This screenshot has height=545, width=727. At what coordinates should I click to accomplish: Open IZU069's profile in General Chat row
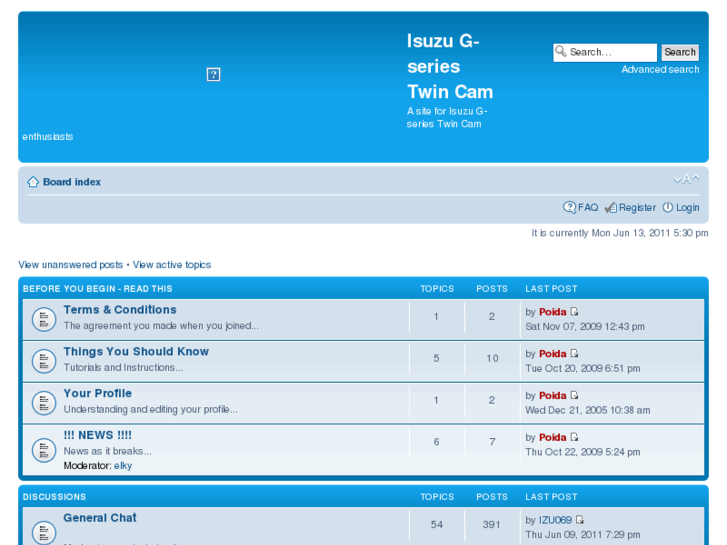pos(555,520)
